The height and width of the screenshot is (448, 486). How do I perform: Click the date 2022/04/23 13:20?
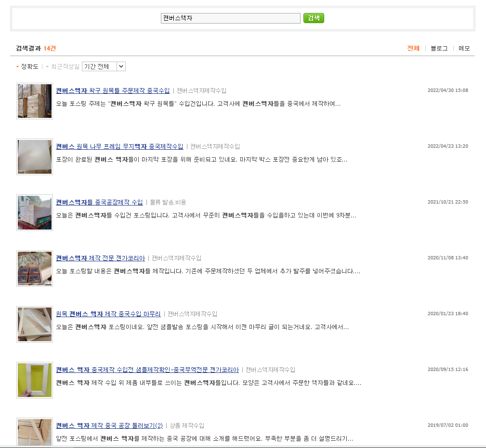tap(448, 146)
